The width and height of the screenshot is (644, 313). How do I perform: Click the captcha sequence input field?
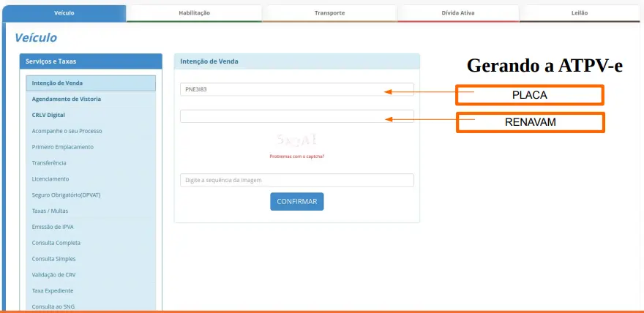pos(296,180)
